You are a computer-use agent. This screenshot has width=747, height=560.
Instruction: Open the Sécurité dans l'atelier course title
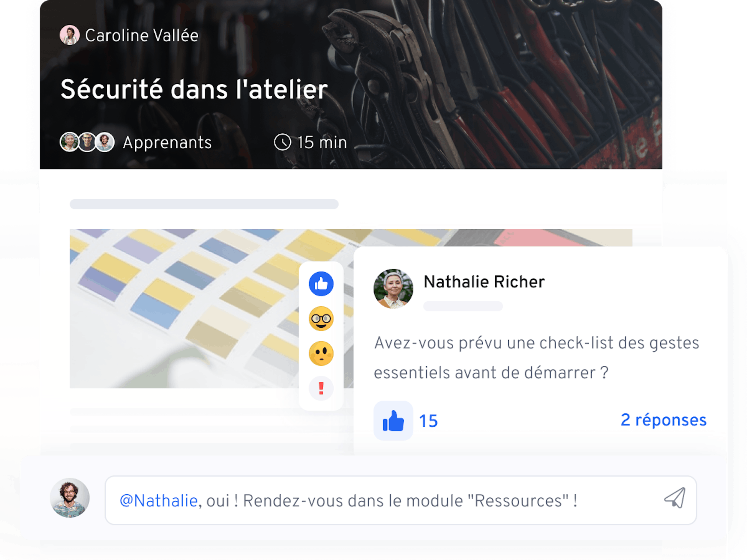click(194, 89)
